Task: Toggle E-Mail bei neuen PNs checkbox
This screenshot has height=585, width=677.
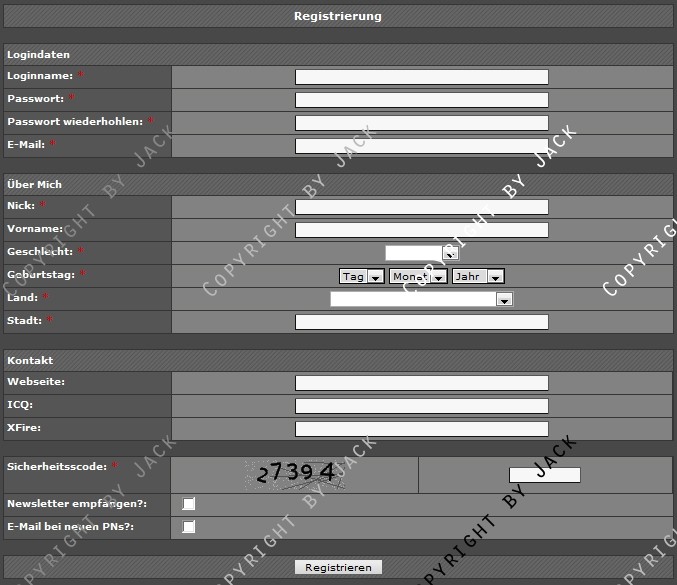Action: (189, 527)
